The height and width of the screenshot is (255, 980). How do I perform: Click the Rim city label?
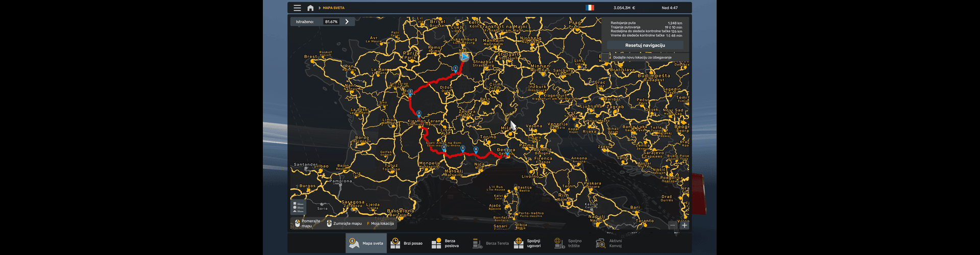563,195
